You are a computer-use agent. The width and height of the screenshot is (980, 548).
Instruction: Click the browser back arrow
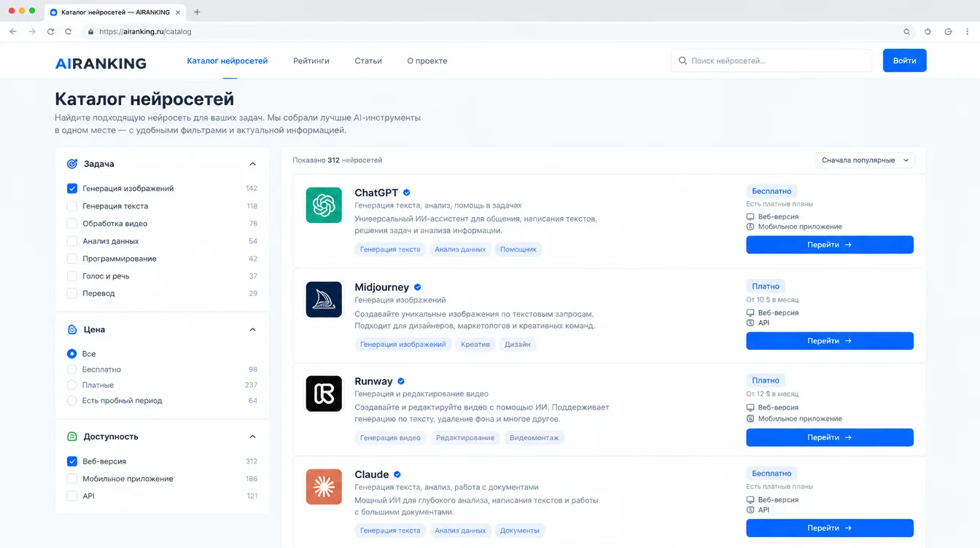tap(13, 31)
